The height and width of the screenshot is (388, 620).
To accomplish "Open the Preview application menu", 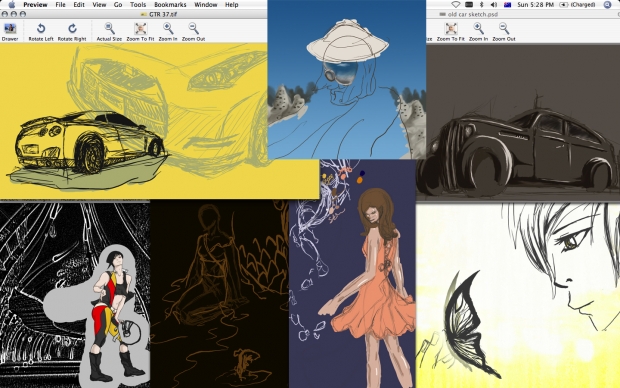I will tap(35, 5).
